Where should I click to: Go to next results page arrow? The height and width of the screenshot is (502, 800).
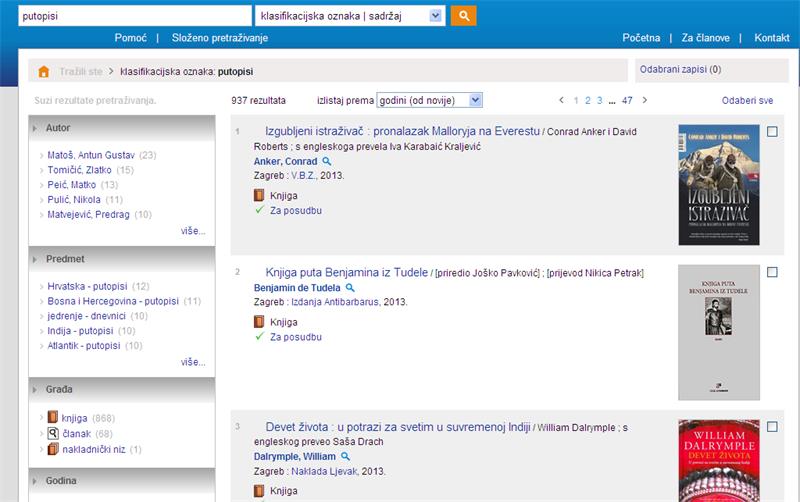[x=645, y=100]
